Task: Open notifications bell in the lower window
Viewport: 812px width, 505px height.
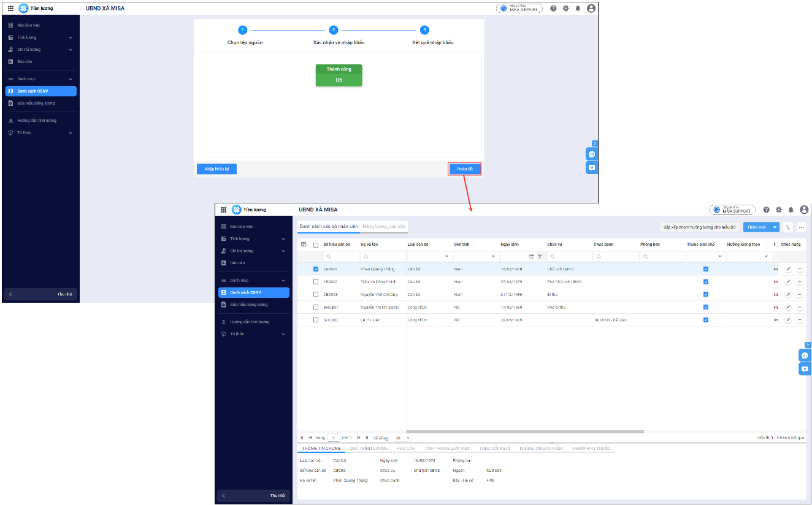Action: pos(791,210)
